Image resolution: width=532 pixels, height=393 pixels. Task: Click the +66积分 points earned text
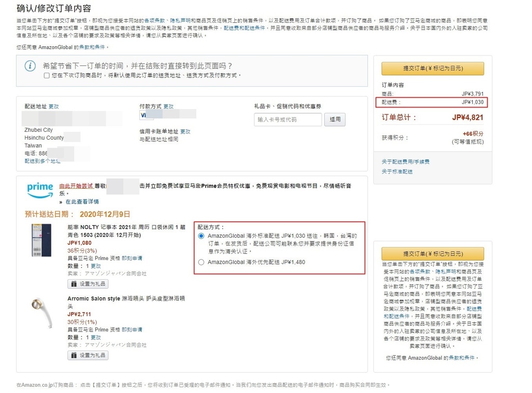[473, 134]
